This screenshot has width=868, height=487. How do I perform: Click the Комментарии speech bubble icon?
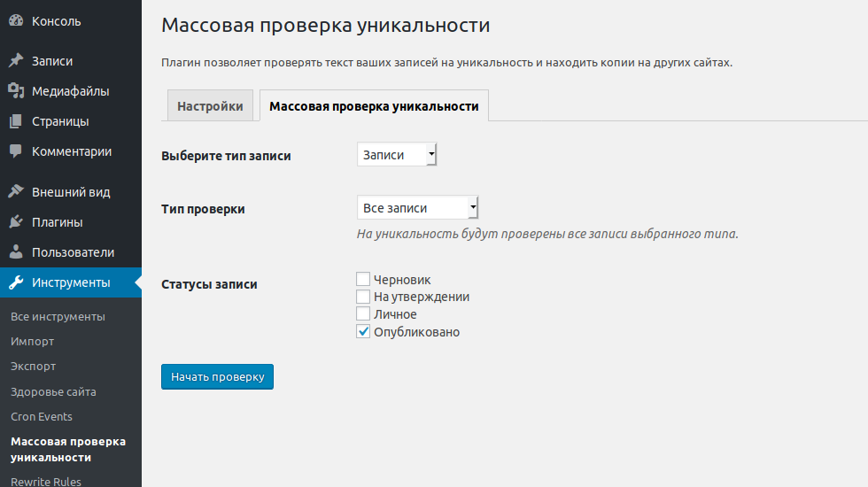coord(16,151)
